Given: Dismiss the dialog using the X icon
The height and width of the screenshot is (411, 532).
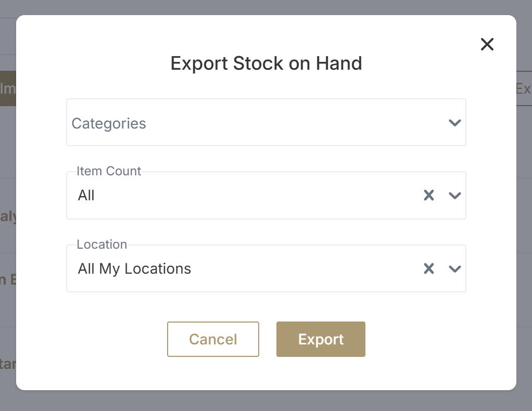Looking at the screenshot, I should [487, 44].
